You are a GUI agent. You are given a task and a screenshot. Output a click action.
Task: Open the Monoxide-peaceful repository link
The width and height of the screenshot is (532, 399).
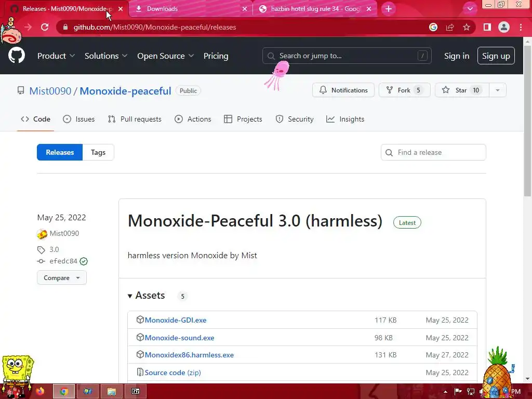coord(125,91)
